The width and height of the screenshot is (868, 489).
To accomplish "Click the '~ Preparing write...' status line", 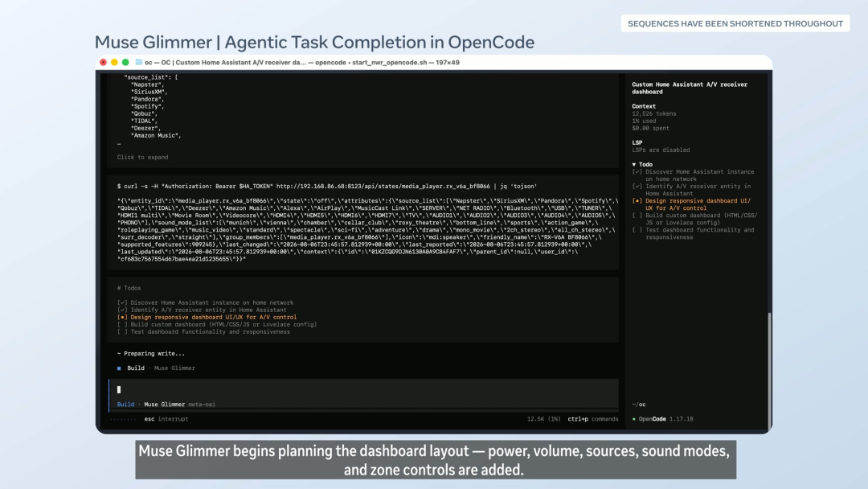I will pyautogui.click(x=151, y=353).
